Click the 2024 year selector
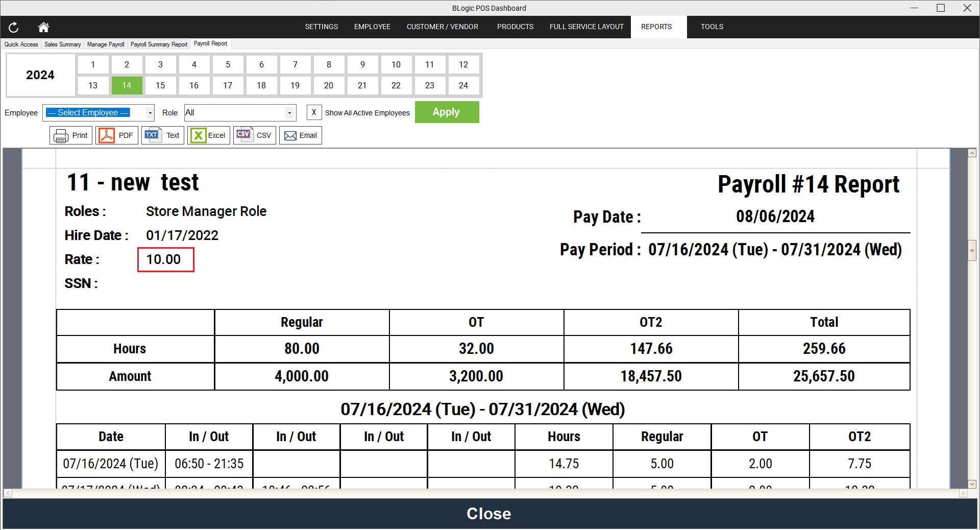 40,75
